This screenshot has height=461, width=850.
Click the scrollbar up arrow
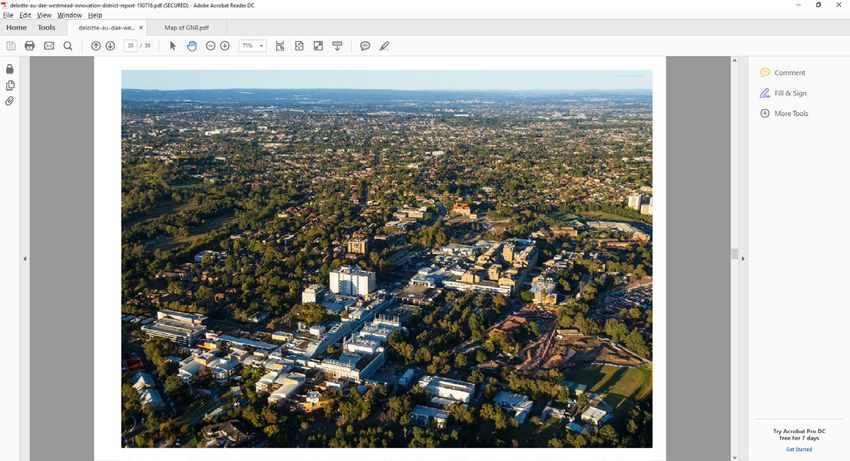click(735, 60)
